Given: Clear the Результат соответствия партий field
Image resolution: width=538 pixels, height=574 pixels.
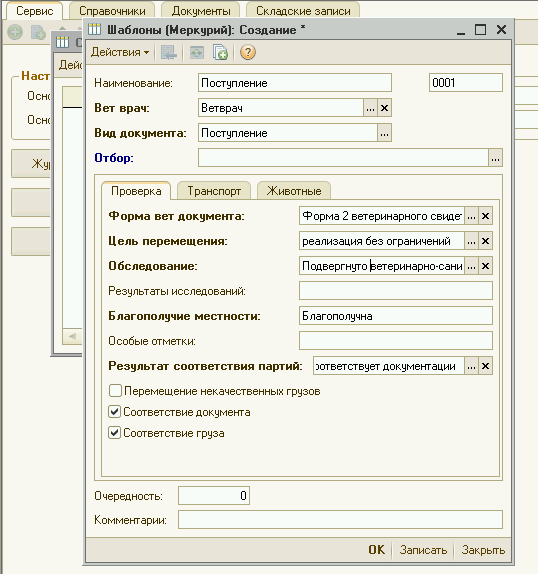Looking at the screenshot, I should pos(485,366).
